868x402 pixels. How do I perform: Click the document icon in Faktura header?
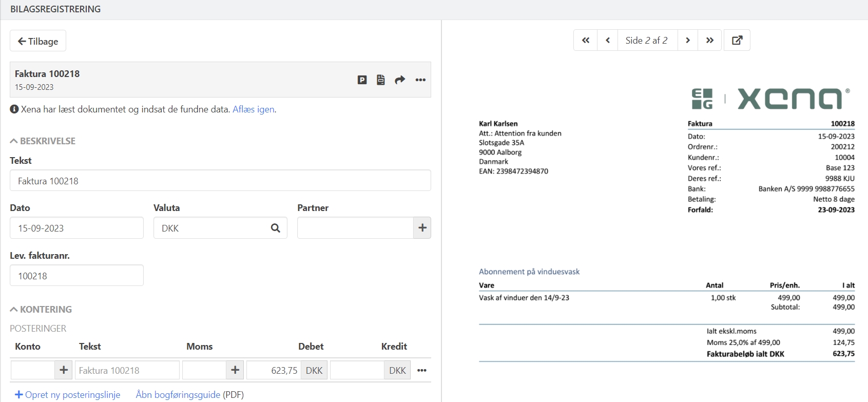[381, 80]
